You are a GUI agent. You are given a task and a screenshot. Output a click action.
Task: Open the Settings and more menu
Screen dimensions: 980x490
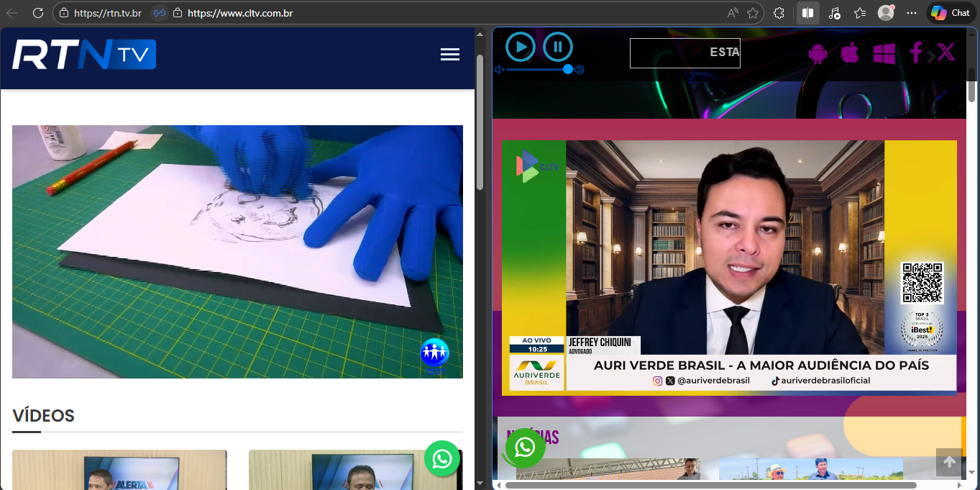pos(912,13)
